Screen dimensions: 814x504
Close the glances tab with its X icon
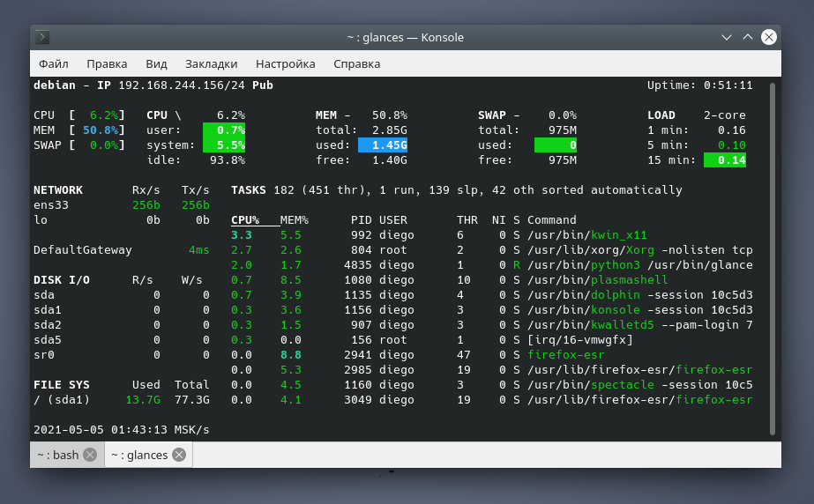click(179, 456)
